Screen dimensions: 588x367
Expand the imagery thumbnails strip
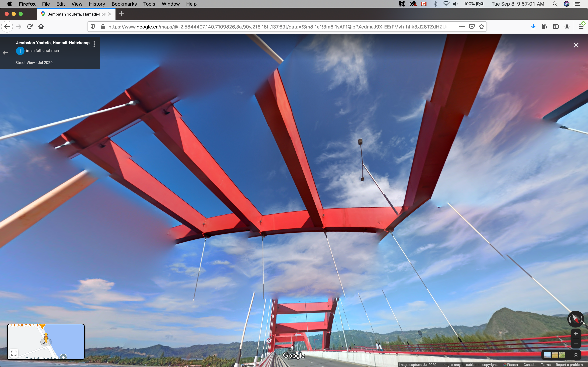pos(576,355)
